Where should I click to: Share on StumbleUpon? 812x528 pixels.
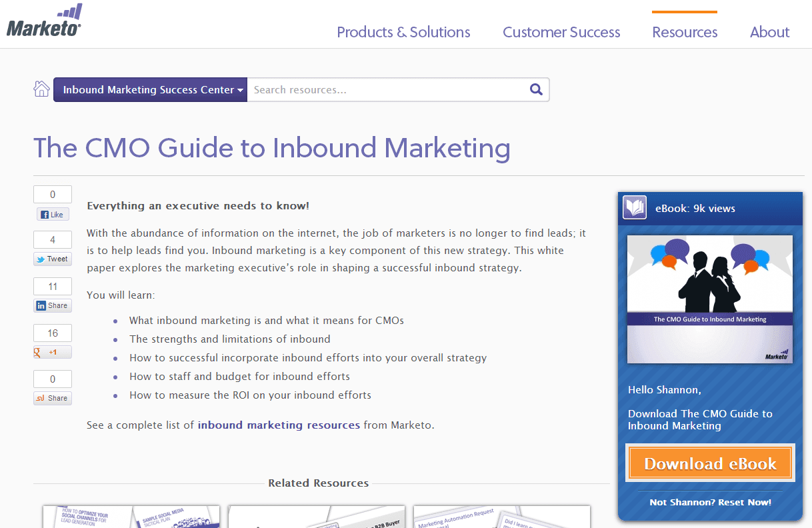click(x=53, y=398)
